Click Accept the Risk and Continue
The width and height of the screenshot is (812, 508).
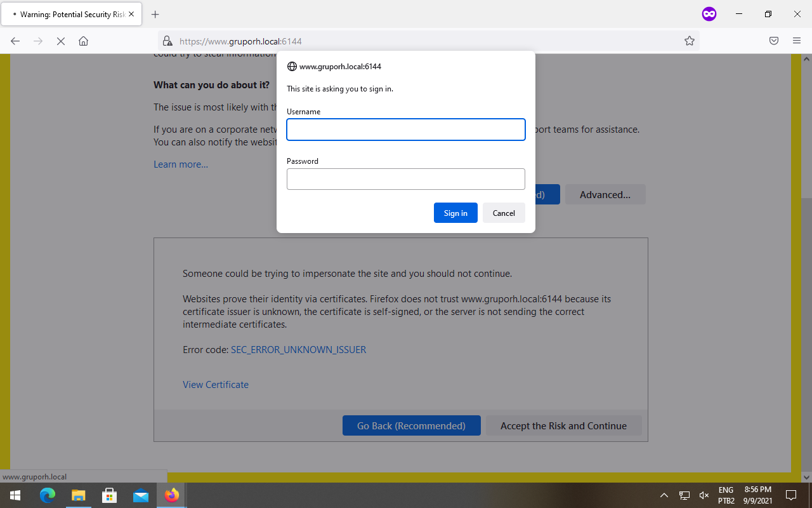click(x=563, y=425)
